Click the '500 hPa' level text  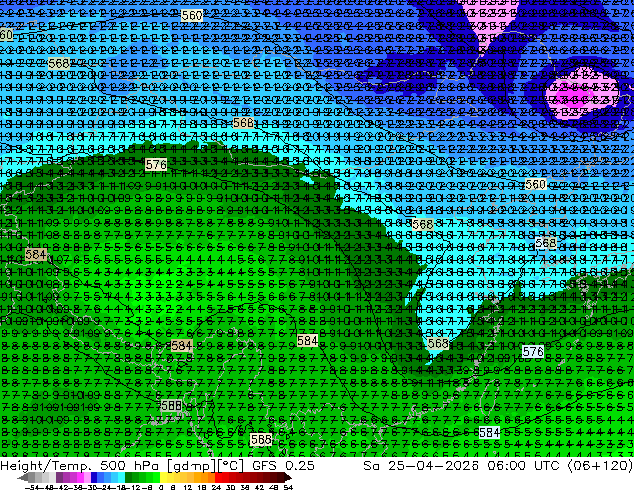tap(130, 466)
